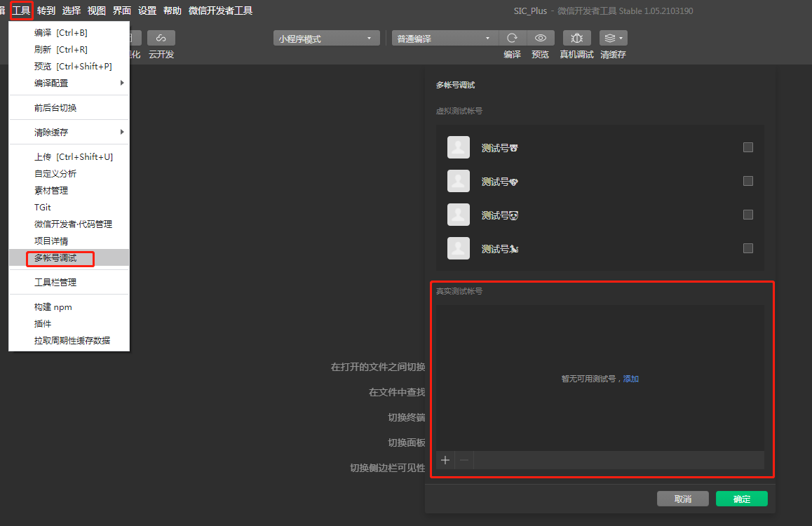
Task: Choose 多帐号调试 menu entry
Action: [x=69, y=258]
